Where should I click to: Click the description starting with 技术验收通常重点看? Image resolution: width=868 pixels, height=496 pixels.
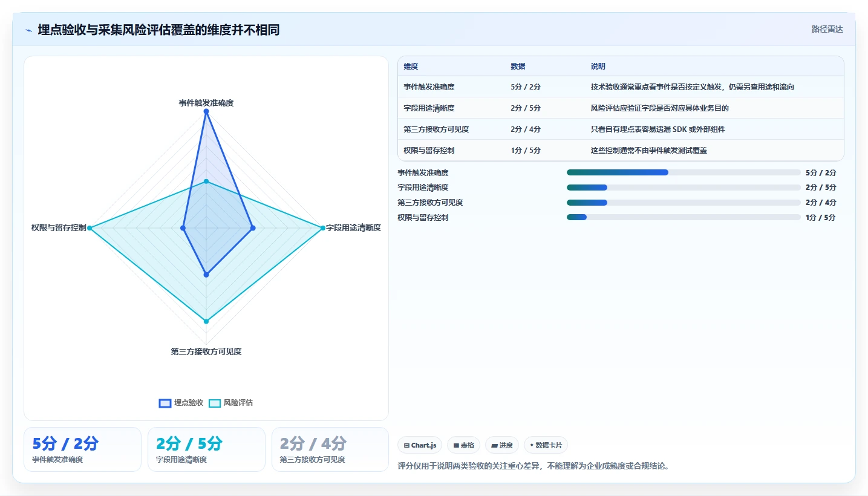tap(693, 87)
